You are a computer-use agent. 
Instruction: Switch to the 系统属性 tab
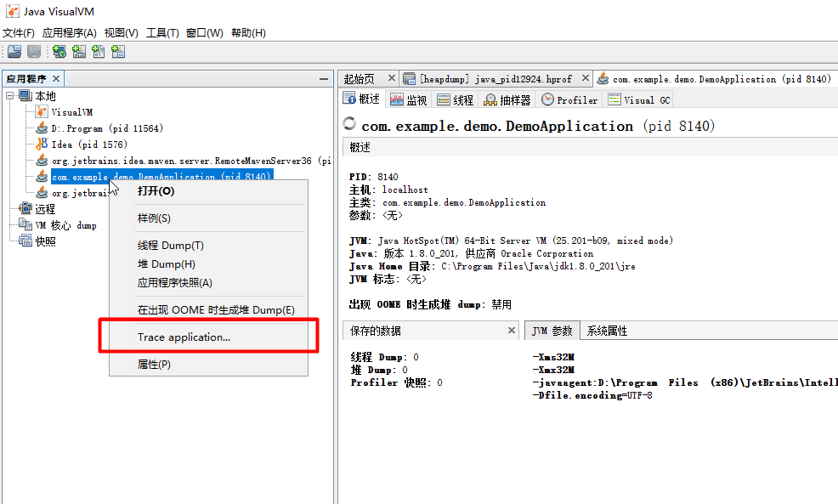coord(607,331)
